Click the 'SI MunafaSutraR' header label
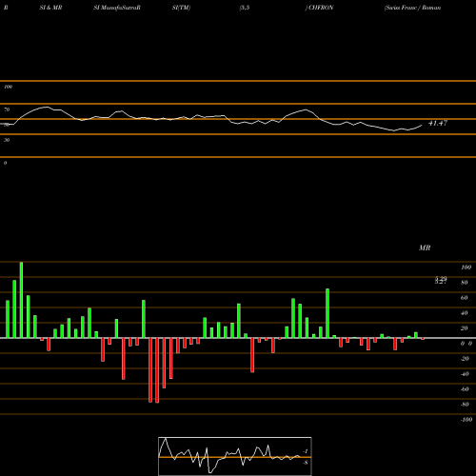The image size is (476, 476). click(117, 8)
